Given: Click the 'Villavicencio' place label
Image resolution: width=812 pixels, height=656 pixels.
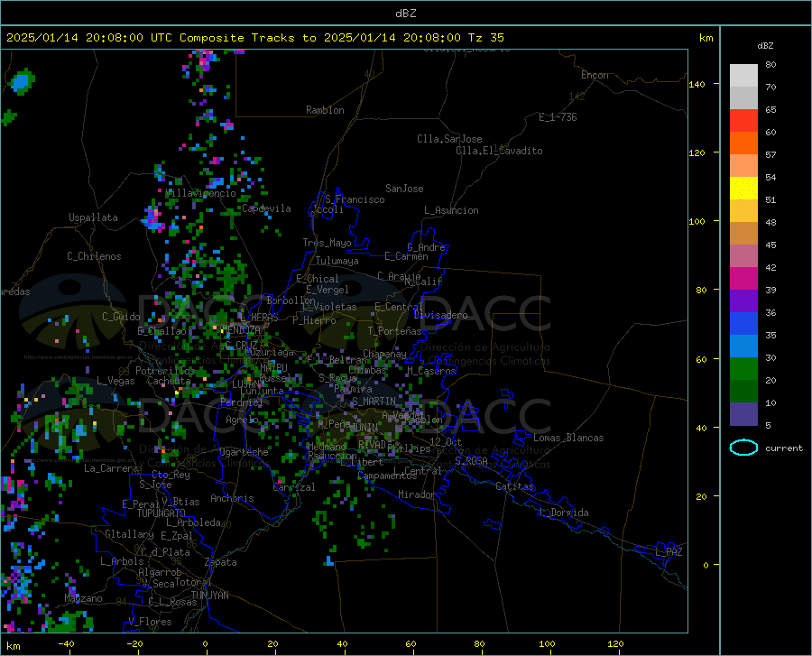Looking at the screenshot, I should (x=201, y=193).
